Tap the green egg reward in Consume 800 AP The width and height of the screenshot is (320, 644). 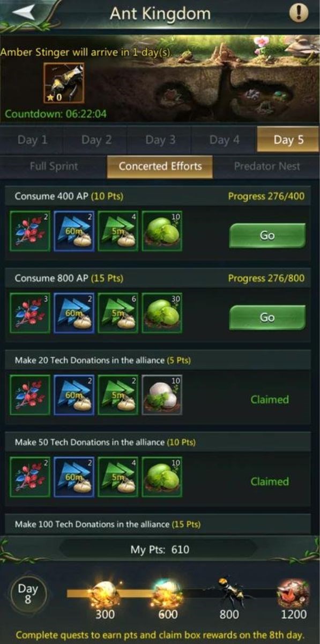pyautogui.click(x=161, y=313)
